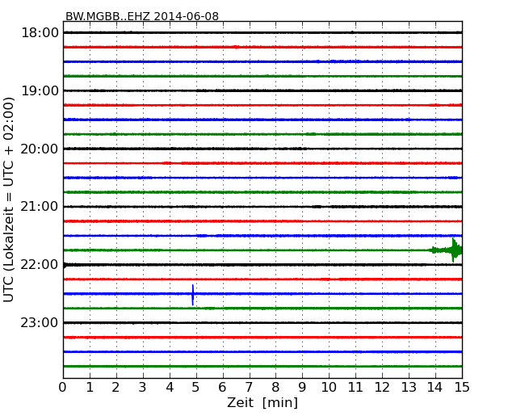Click the x-axis tick label 0

pyautogui.click(x=63, y=388)
